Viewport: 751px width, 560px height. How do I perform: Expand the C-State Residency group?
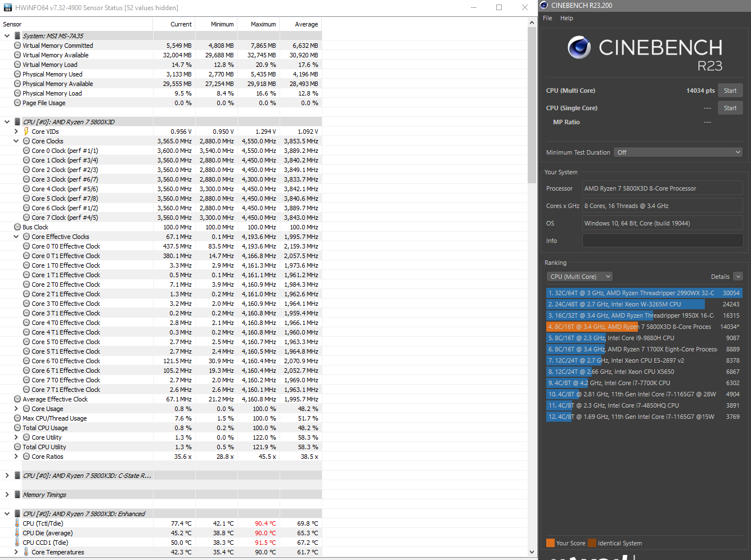click(7, 476)
